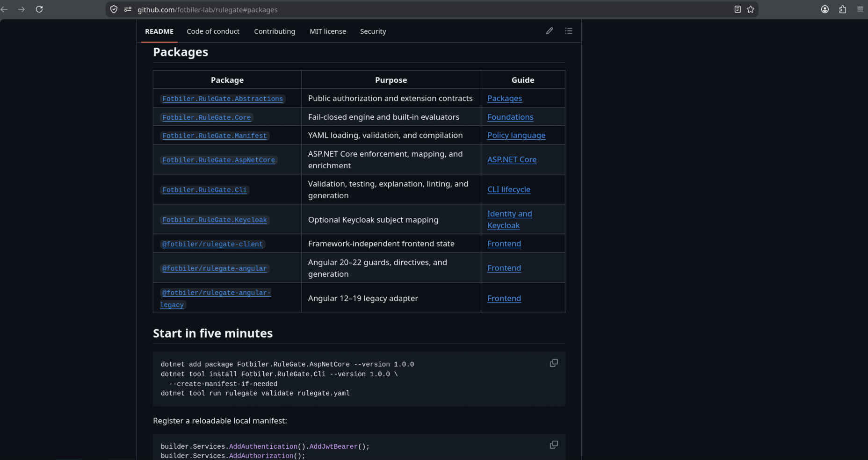This screenshot has height=460, width=868.
Task: Go back to the previous page
Action: [x=4, y=9]
